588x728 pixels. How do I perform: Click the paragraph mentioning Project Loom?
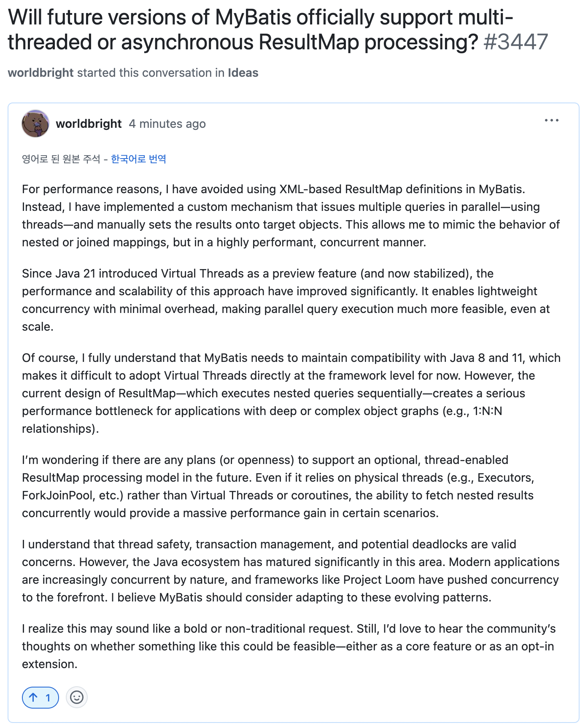[291, 571]
